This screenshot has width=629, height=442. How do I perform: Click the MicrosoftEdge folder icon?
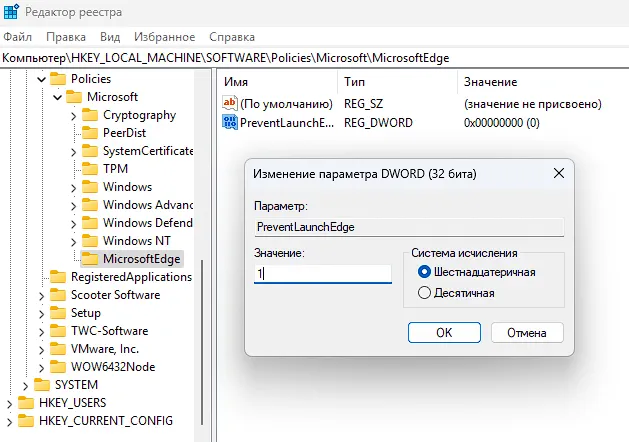pyautogui.click(x=90, y=259)
